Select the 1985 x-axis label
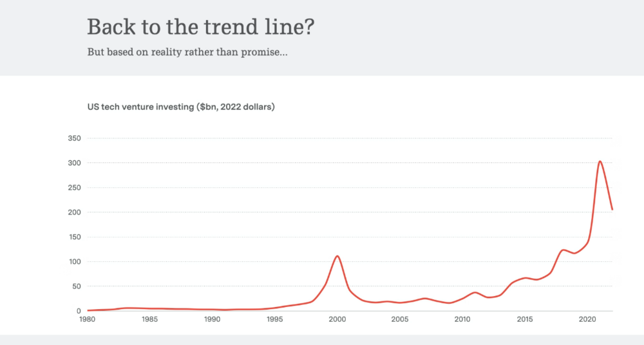This screenshot has height=345, width=644. [149, 319]
